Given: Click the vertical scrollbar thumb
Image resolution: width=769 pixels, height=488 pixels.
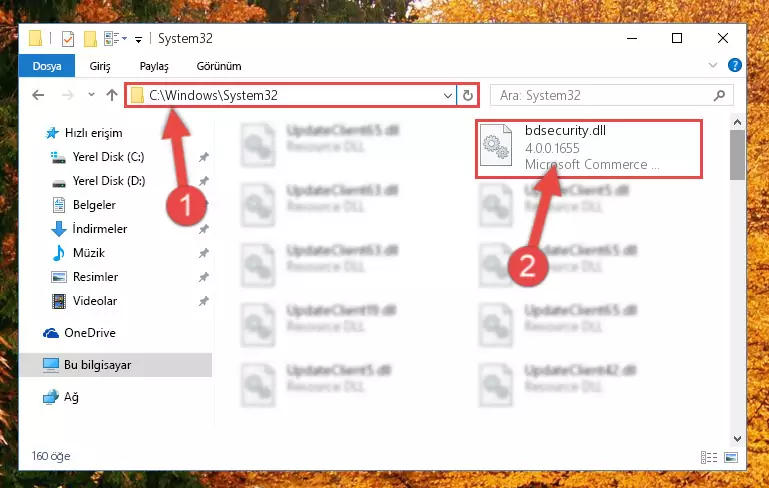Looking at the screenshot, I should click(x=737, y=155).
